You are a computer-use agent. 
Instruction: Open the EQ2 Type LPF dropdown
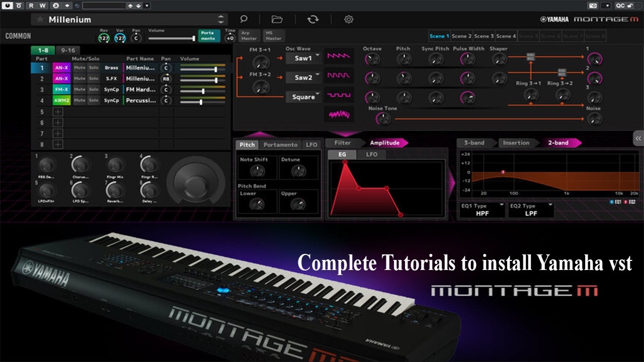[x=531, y=210]
